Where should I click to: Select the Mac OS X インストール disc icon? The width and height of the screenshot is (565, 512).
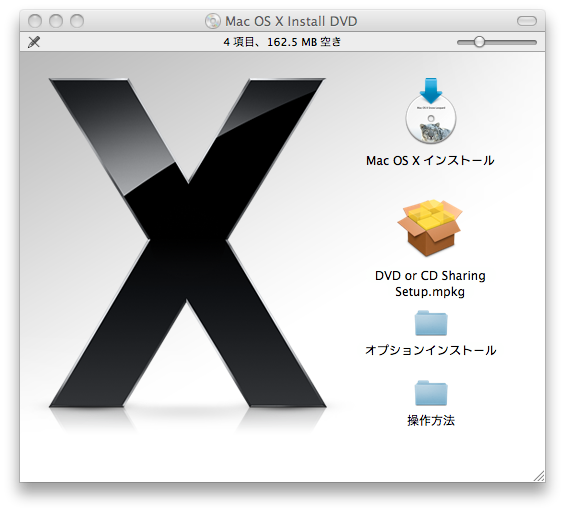[x=431, y=111]
